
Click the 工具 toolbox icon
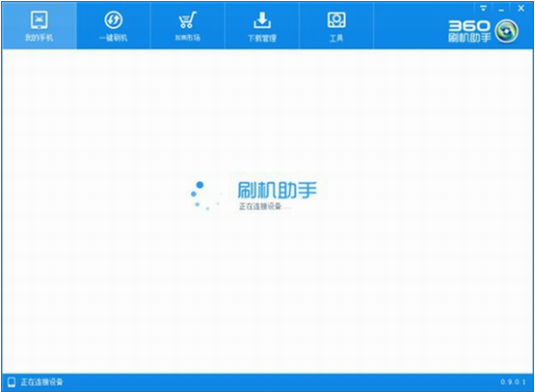pos(337,19)
